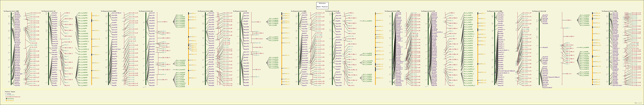This screenshot has width=644, height=105.
Task: Click chromosome band label 4DS1.7
Action: click(381, 13)
